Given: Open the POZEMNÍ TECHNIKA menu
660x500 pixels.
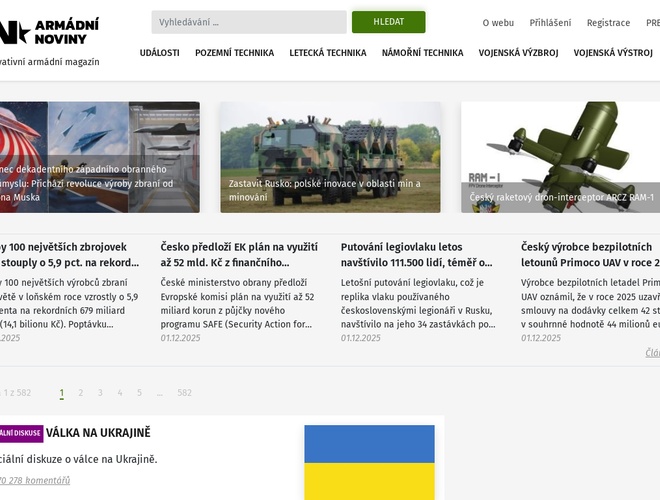Looking at the screenshot, I should point(234,53).
